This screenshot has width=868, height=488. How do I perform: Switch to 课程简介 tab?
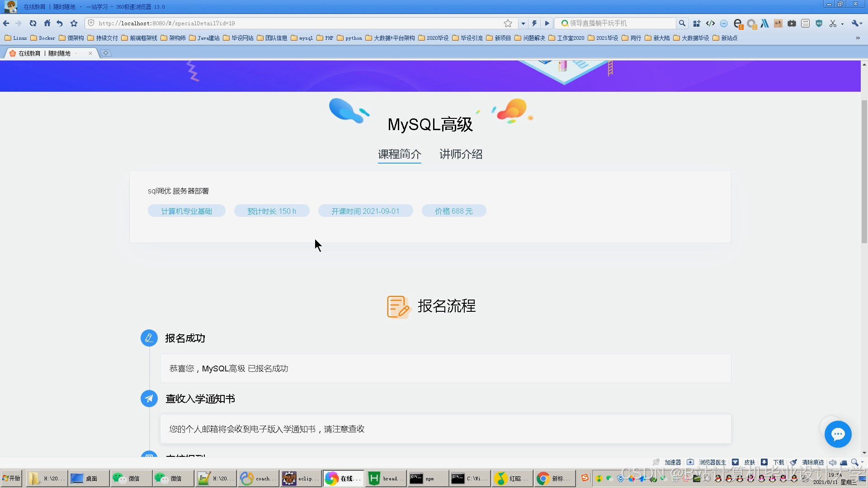[x=400, y=154]
